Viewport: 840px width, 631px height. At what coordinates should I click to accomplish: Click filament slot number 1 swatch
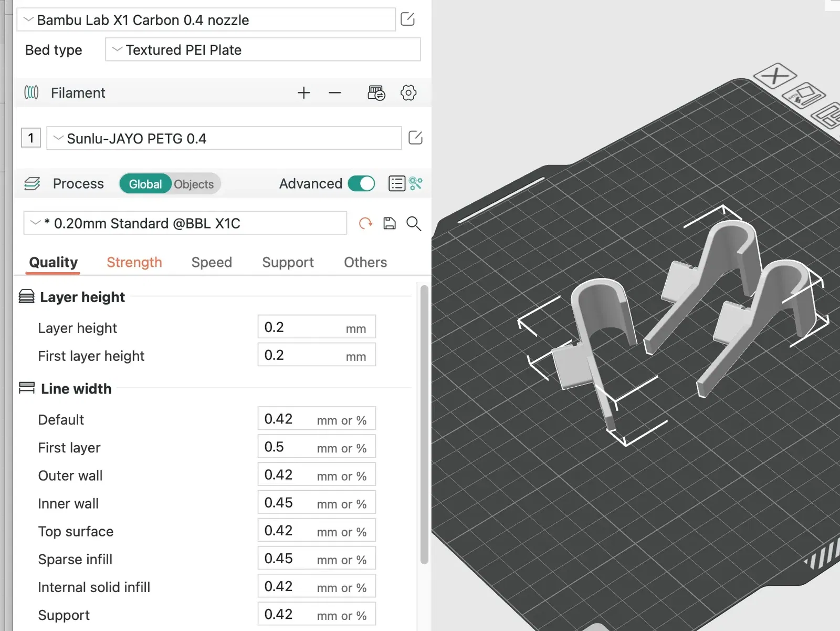coord(31,138)
